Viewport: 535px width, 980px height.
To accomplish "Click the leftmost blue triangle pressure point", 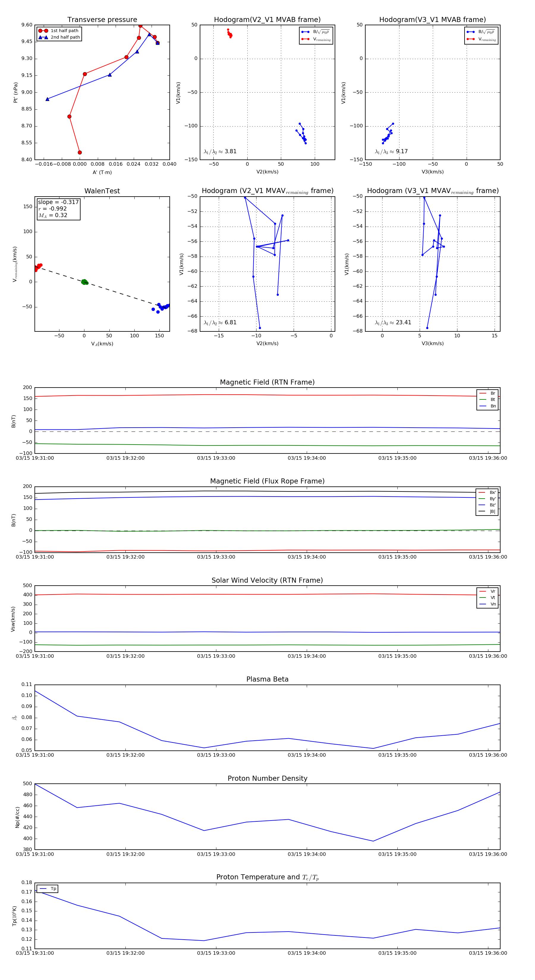I will click(47, 99).
